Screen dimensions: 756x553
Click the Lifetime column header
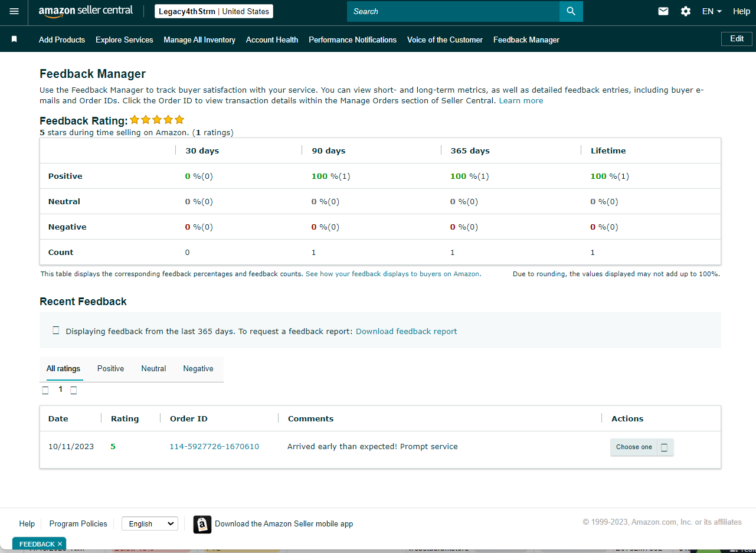pos(608,151)
